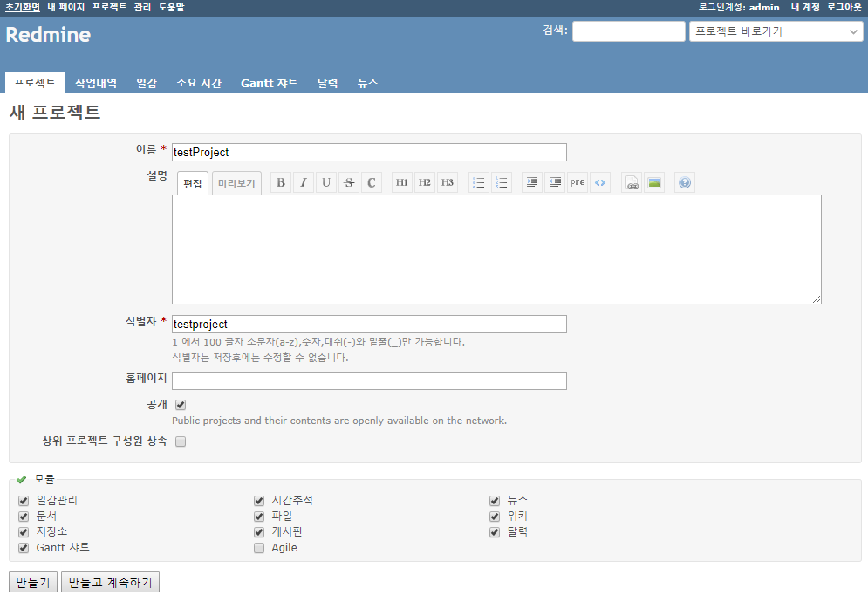Apply italic formatting in description toolbar
Screen dimensions: 868x609
(304, 182)
